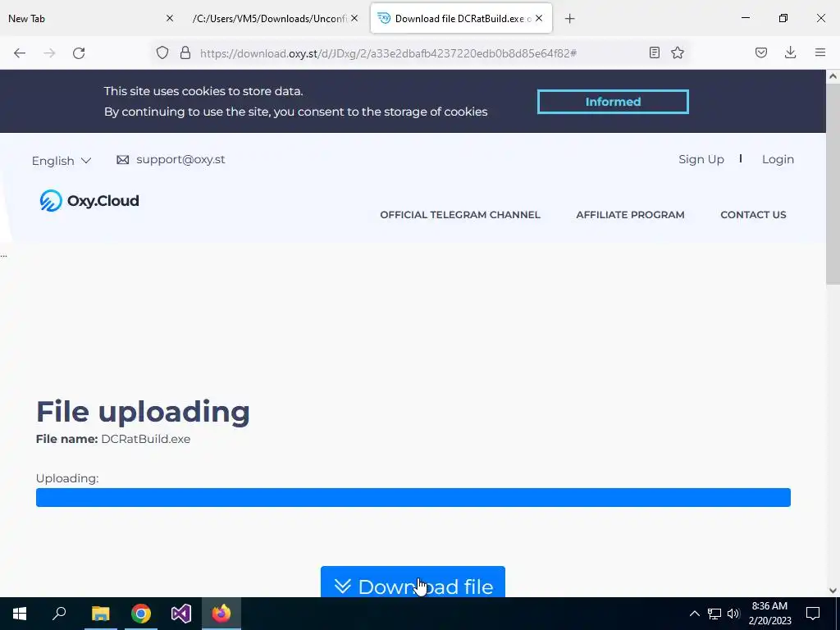Click the blue Uploading progress bar

413,497
